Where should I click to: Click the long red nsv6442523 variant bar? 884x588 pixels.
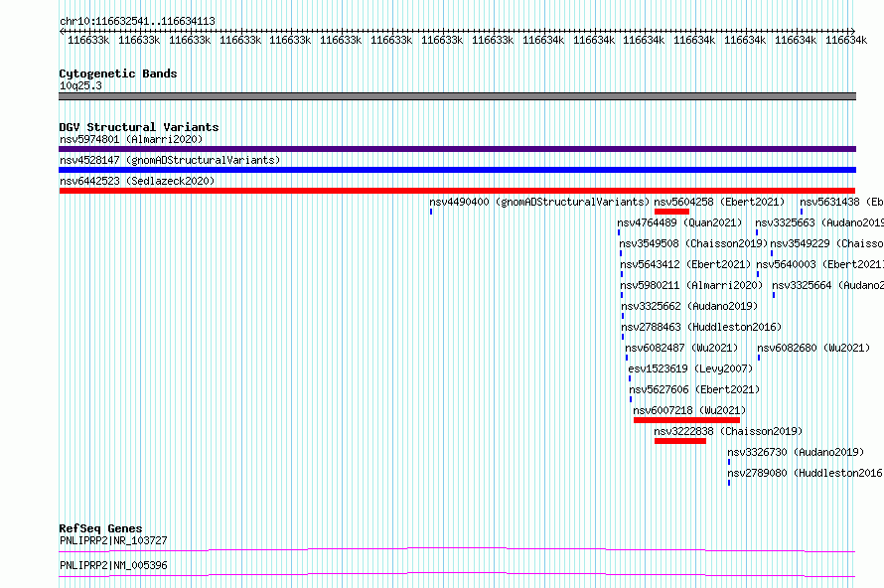[x=457, y=191]
